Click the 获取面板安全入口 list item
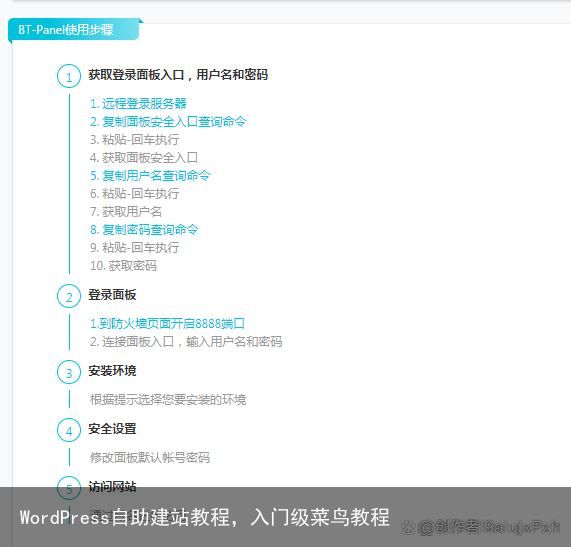The width and height of the screenshot is (571, 547). [144, 158]
